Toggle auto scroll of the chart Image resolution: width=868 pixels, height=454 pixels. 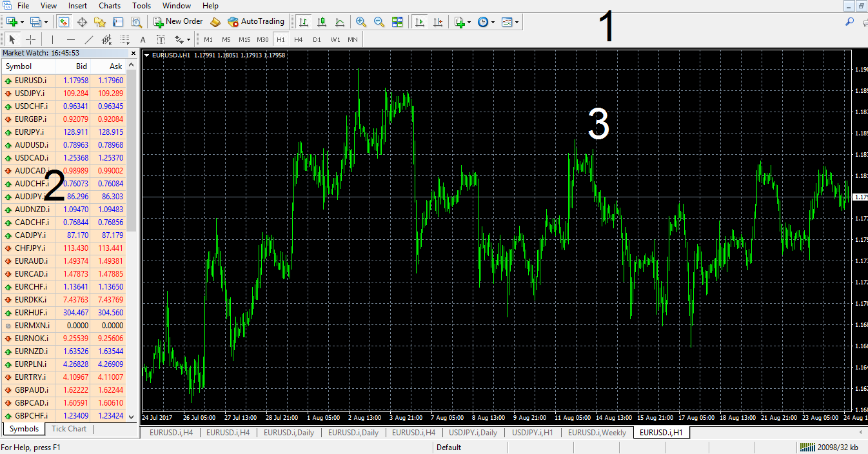420,21
